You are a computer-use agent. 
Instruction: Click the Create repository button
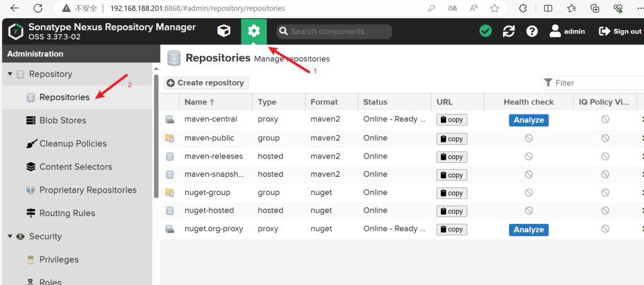click(206, 83)
